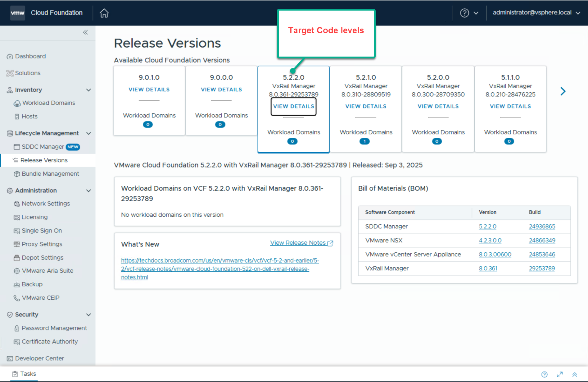Click the double-up arrow in the Tasks bar

(x=575, y=374)
